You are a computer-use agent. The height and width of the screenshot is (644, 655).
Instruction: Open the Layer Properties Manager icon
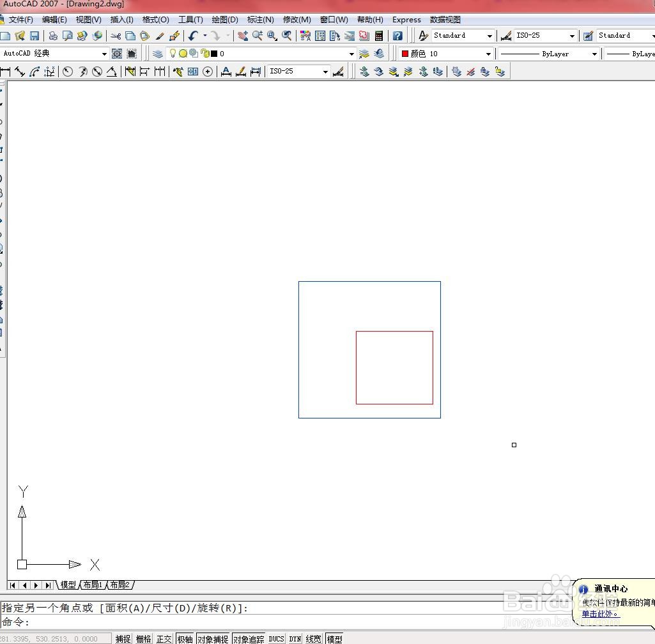coord(157,54)
